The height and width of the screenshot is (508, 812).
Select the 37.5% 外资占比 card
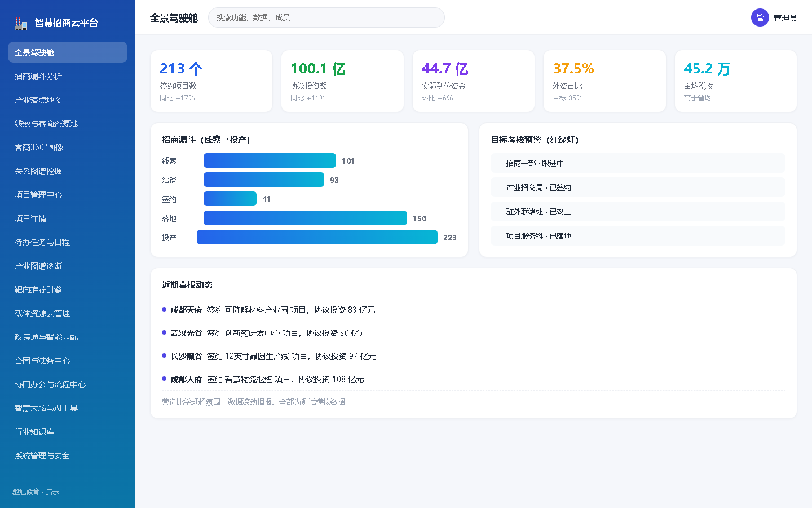pos(604,81)
